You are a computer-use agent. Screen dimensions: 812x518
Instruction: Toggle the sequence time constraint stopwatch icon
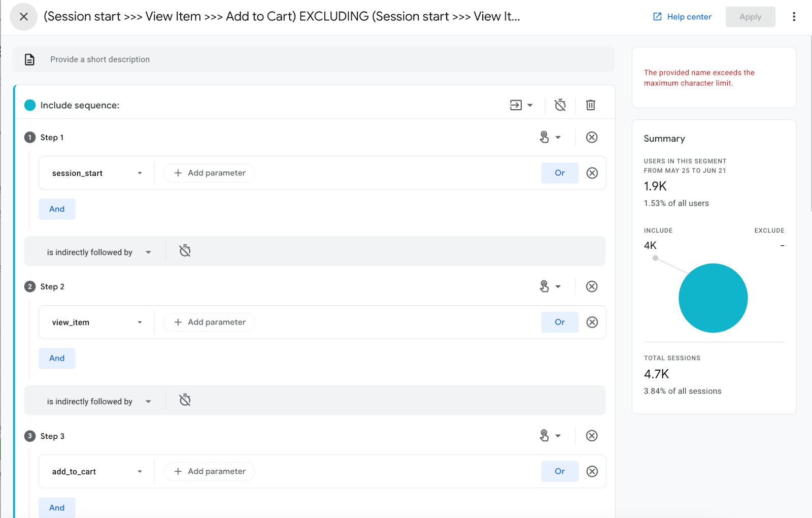point(560,105)
